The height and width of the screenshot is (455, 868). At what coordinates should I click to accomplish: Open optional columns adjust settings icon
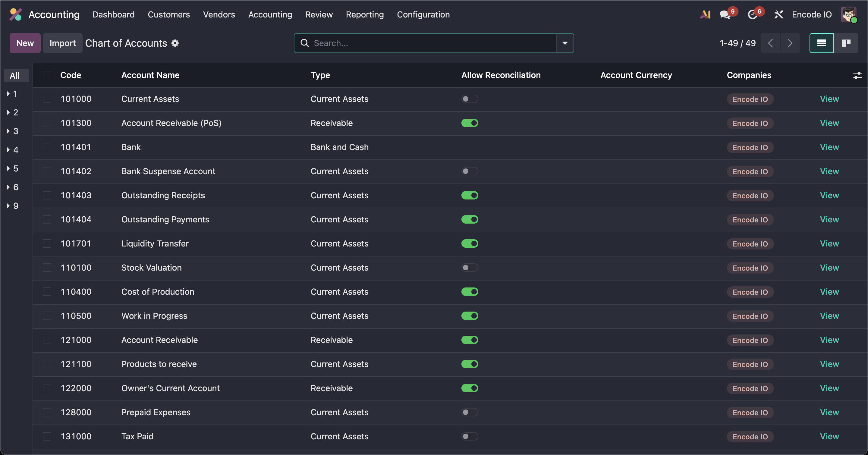[857, 75]
